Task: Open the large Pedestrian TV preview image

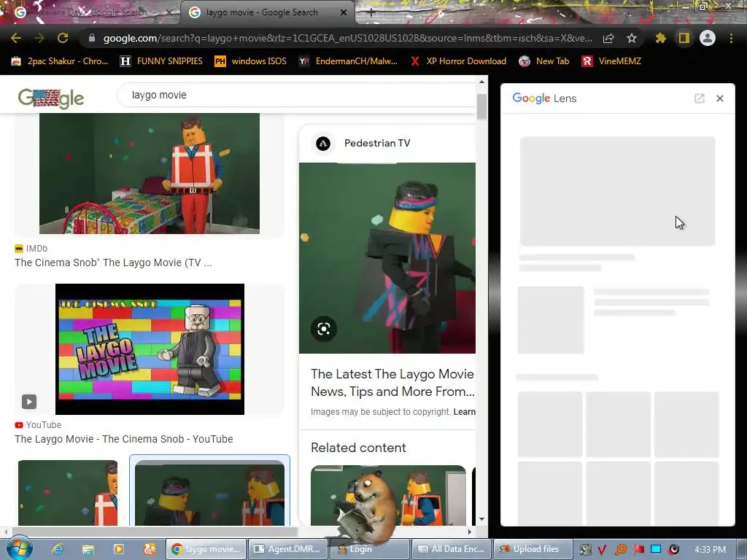Action: 387,257
